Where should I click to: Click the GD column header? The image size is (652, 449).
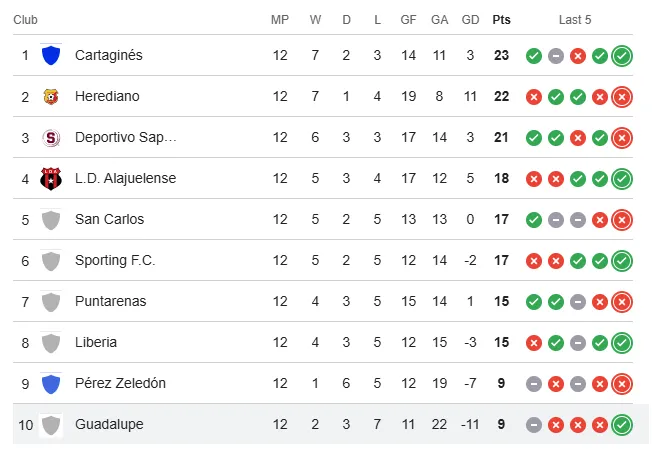pyautogui.click(x=470, y=20)
